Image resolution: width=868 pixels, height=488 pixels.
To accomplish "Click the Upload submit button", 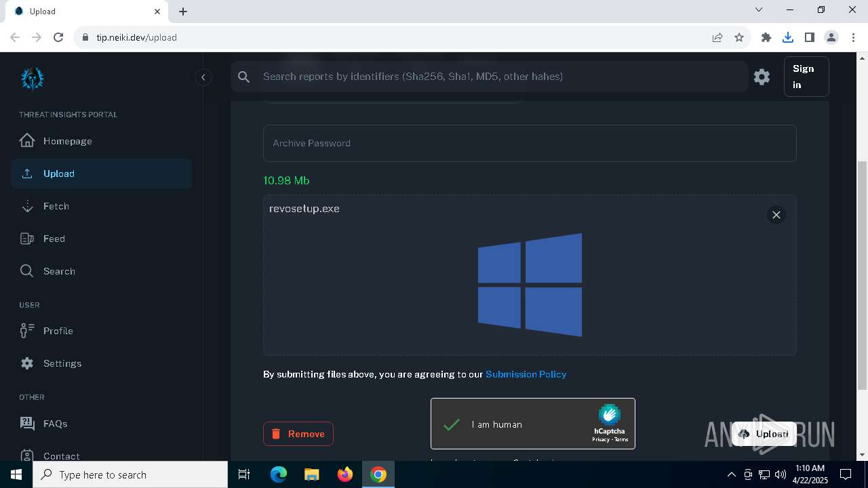I will (764, 434).
